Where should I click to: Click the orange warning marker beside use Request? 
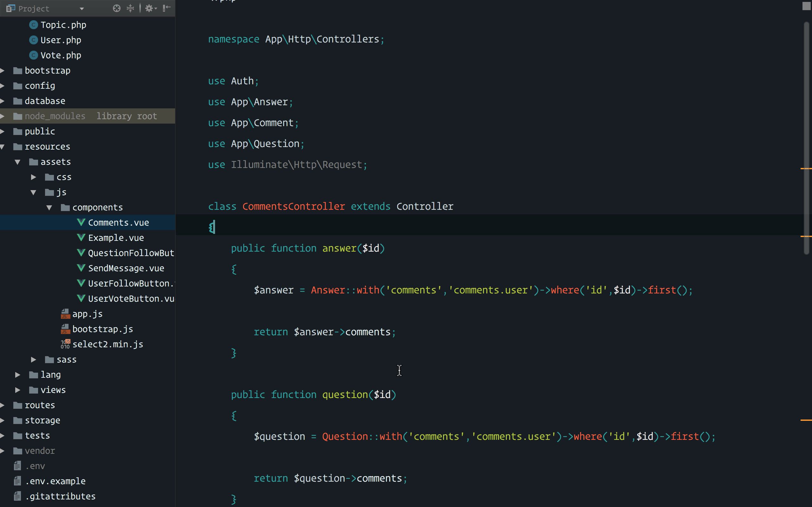click(806, 169)
